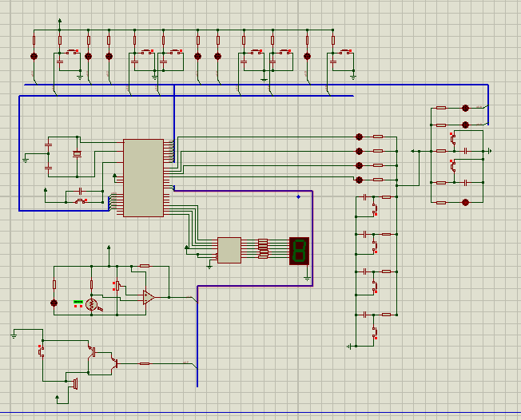The width and height of the screenshot is (521, 420).
Task: Click the upper crystal load capacitor
Action: point(48,145)
